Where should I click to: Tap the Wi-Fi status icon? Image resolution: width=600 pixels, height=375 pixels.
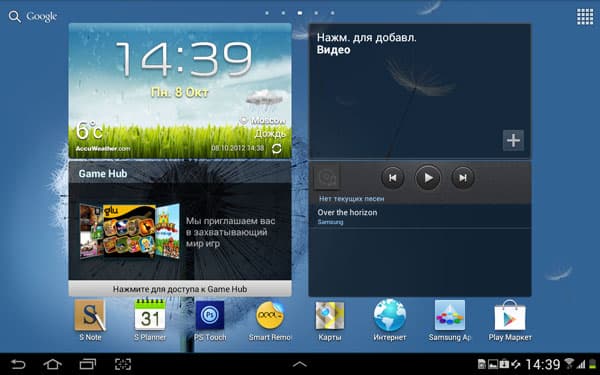[569, 363]
